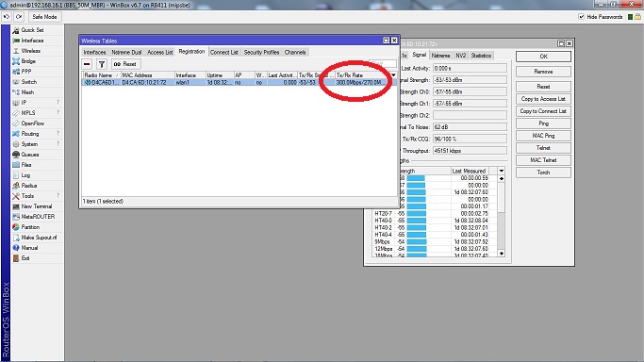The width and height of the screenshot is (644, 362).
Task: Click the red minus remove icon
Action: point(87,64)
